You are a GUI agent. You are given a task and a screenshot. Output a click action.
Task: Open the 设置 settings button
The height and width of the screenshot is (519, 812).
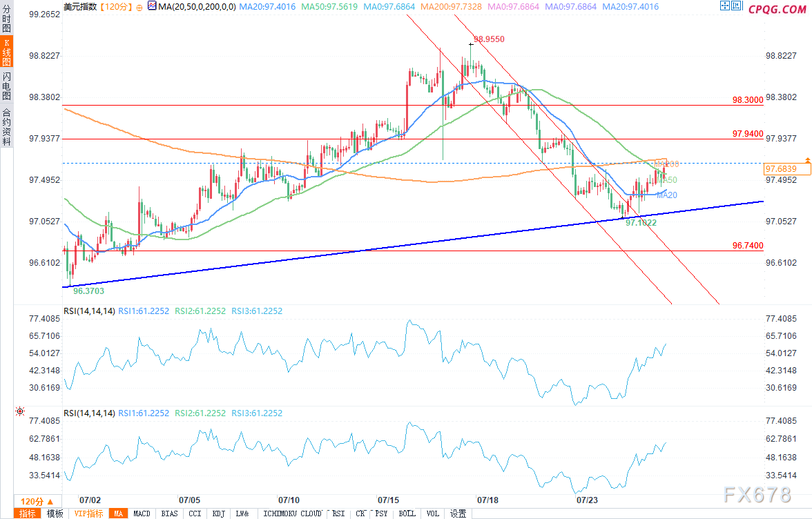(458, 513)
